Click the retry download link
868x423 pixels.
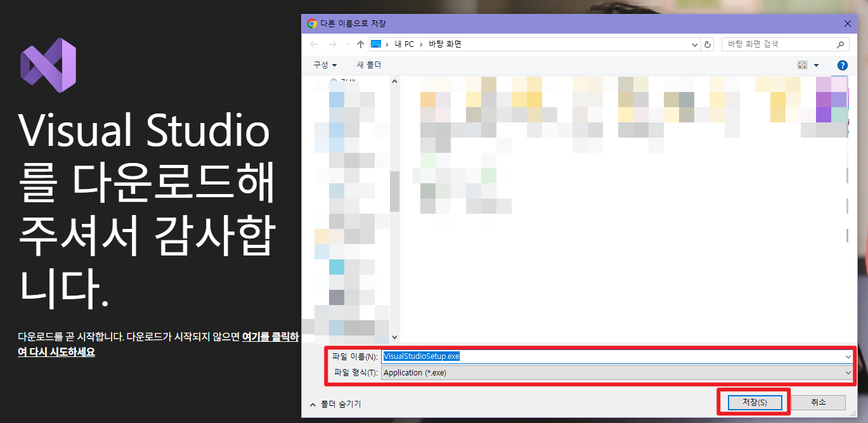(x=158, y=344)
